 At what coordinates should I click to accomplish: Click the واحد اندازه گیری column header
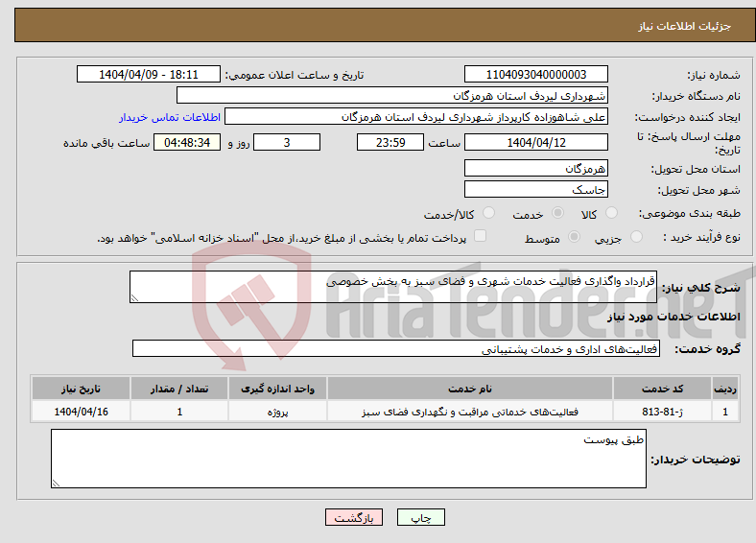[277, 389]
